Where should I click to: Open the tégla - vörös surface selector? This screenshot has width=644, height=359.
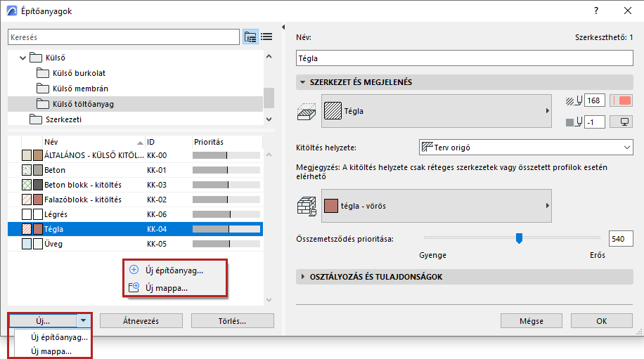point(436,206)
